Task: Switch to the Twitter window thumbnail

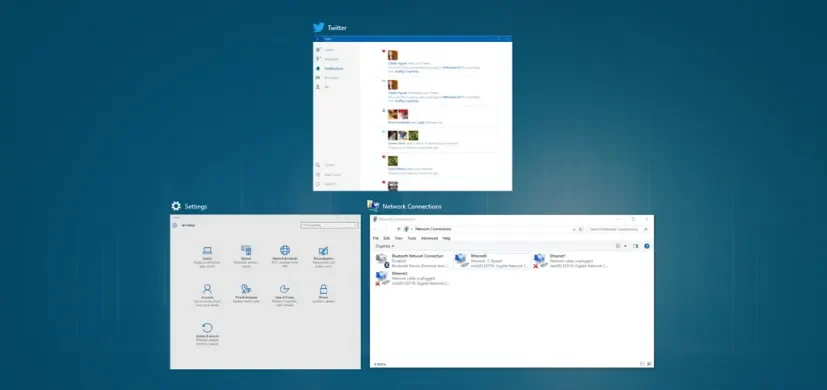Action: click(412, 113)
